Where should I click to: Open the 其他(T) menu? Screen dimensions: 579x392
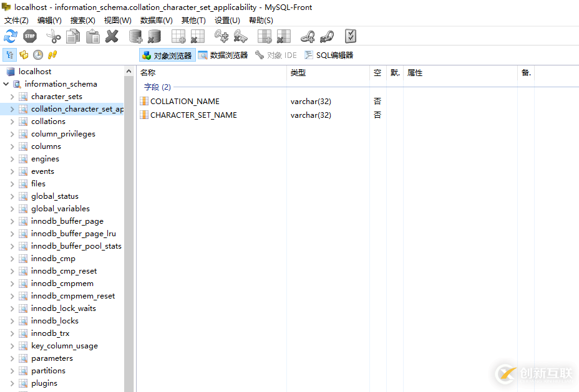(193, 21)
